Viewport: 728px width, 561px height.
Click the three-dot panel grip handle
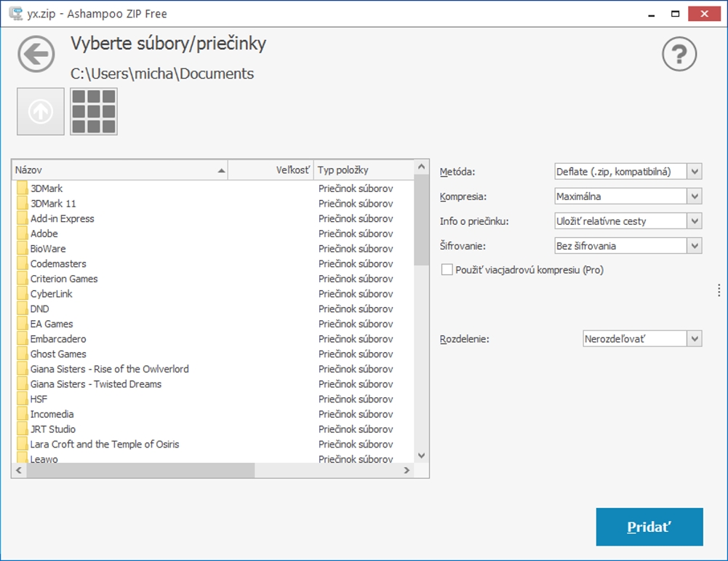719,290
